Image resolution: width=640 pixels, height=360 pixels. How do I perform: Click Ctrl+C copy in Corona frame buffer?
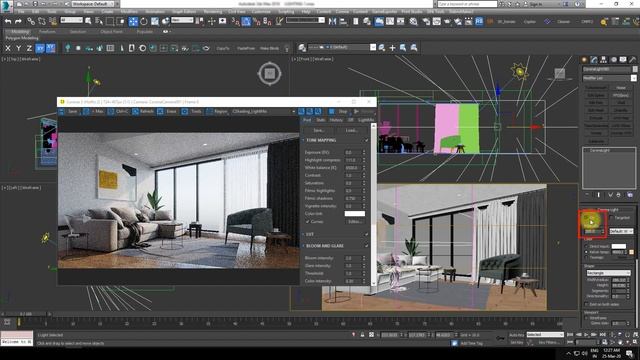118,111
